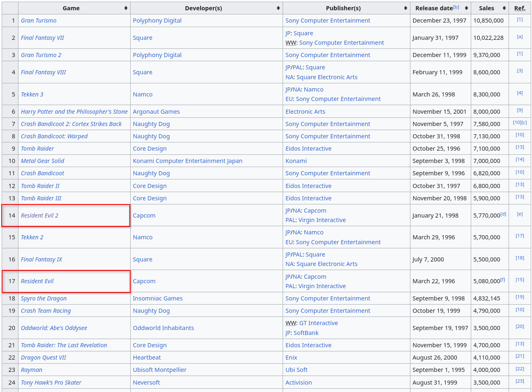Follow the Tekken 2 game link
532x392 pixels.
pos(32,237)
